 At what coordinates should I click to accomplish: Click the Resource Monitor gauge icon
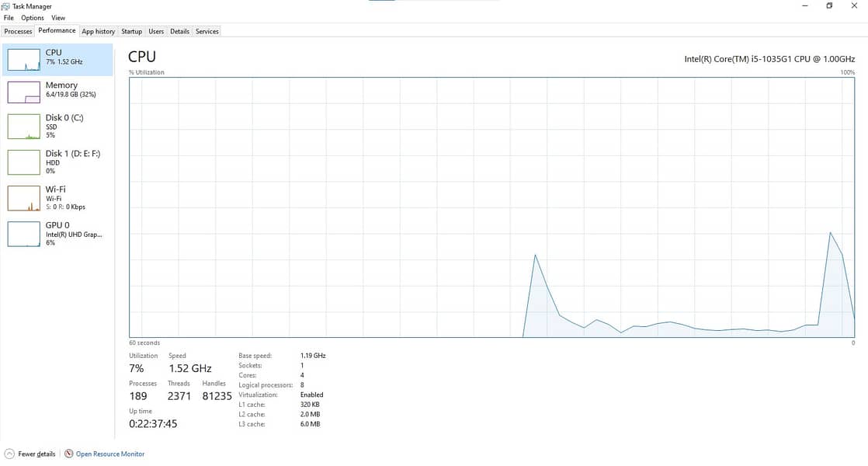[x=68, y=454]
